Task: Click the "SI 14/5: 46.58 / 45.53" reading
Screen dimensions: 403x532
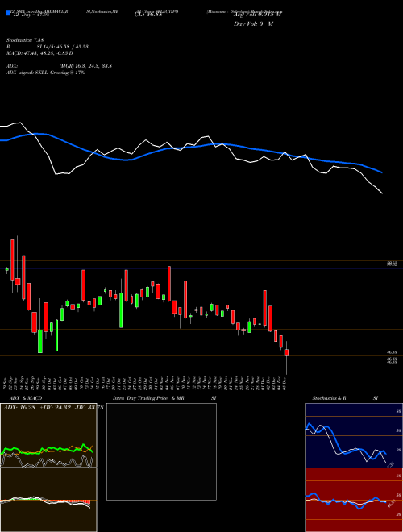Action: point(62,47)
